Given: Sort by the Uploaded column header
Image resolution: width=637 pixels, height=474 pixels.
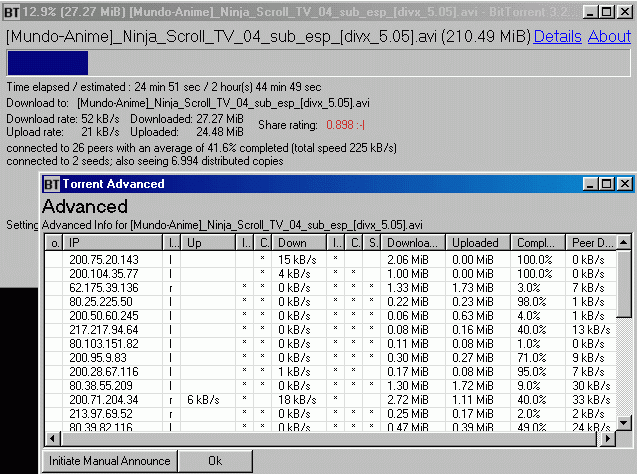Looking at the screenshot, I should click(478, 243).
